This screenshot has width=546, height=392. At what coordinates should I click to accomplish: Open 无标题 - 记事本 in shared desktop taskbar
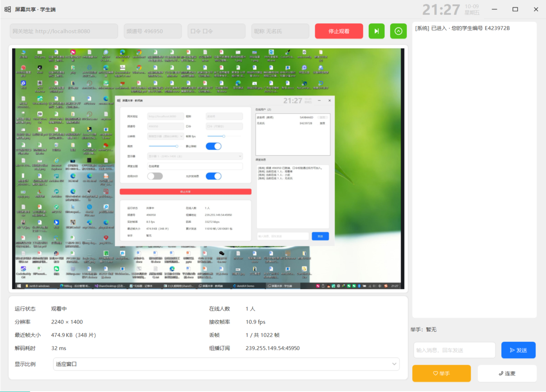tap(144, 286)
